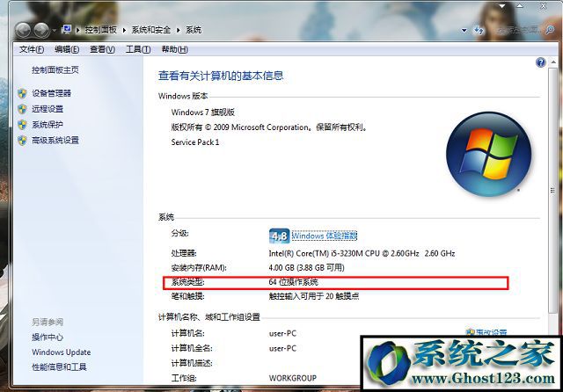
Task: Refresh the address bar view
Action: 479,30
